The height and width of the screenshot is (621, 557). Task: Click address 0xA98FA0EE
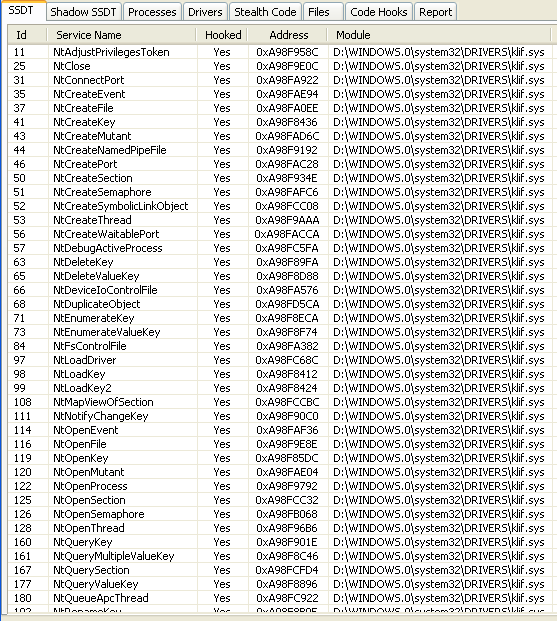coord(287,108)
